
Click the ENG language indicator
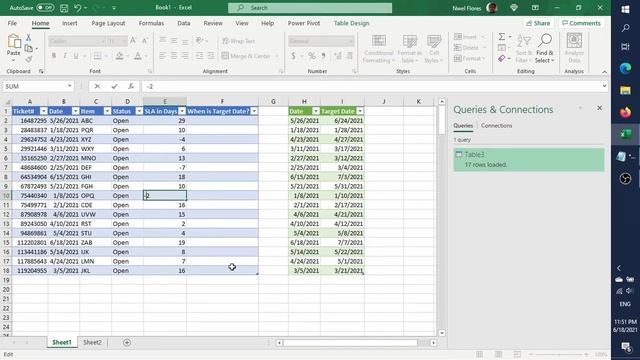pyautogui.click(x=625, y=304)
